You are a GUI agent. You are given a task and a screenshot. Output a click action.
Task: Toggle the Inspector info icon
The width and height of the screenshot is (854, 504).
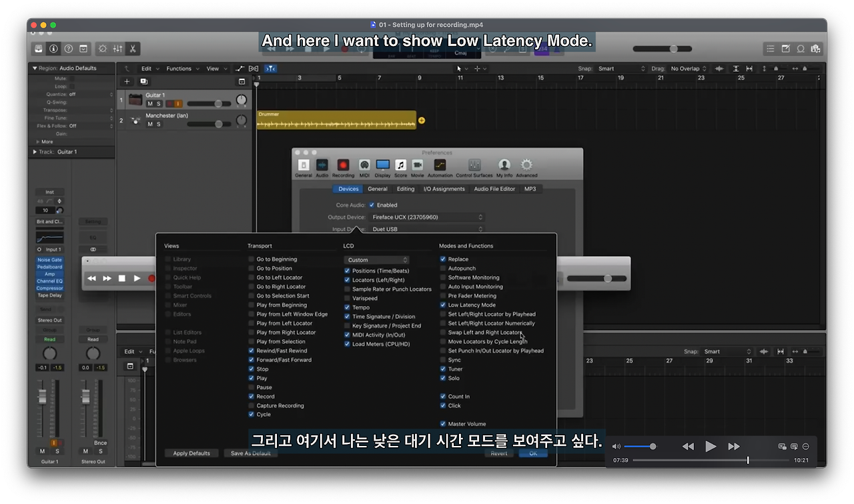pyautogui.click(x=53, y=49)
